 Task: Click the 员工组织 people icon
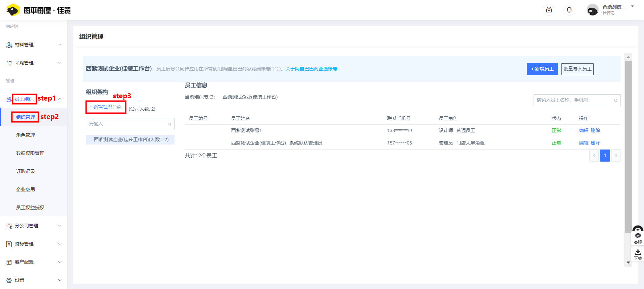9,99
